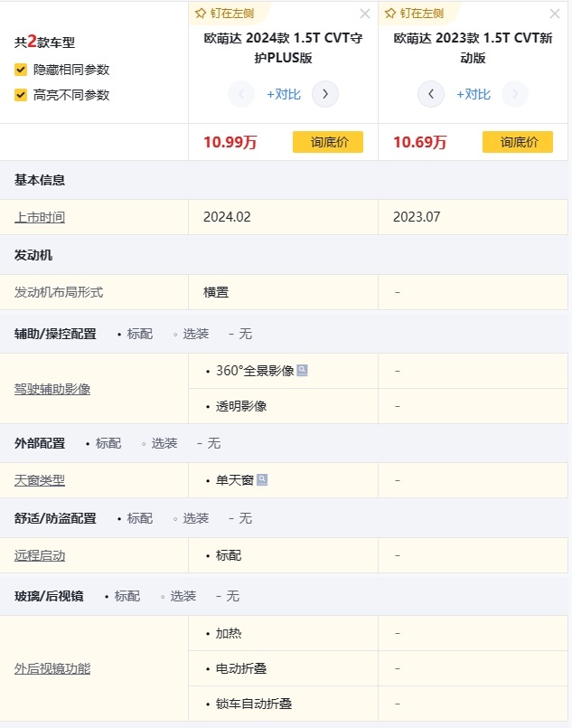Open the 外后视镜功能 parameter link
Image resolution: width=572 pixels, height=728 pixels.
click(x=52, y=668)
